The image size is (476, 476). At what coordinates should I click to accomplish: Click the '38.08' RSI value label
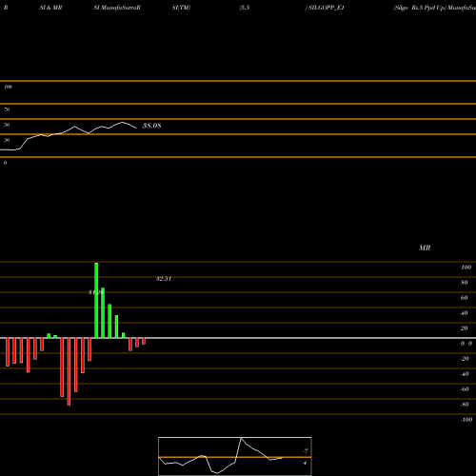152,126
